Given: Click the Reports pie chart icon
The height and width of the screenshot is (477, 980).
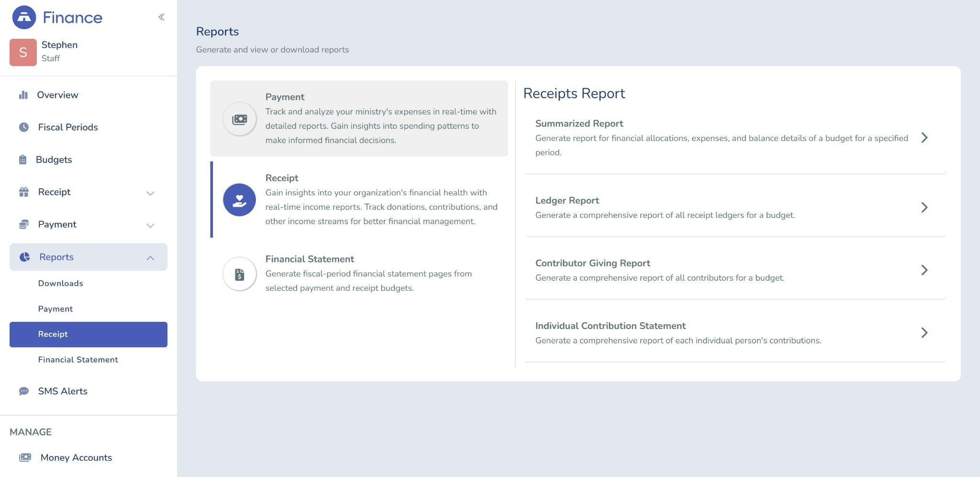Looking at the screenshot, I should 24,257.
